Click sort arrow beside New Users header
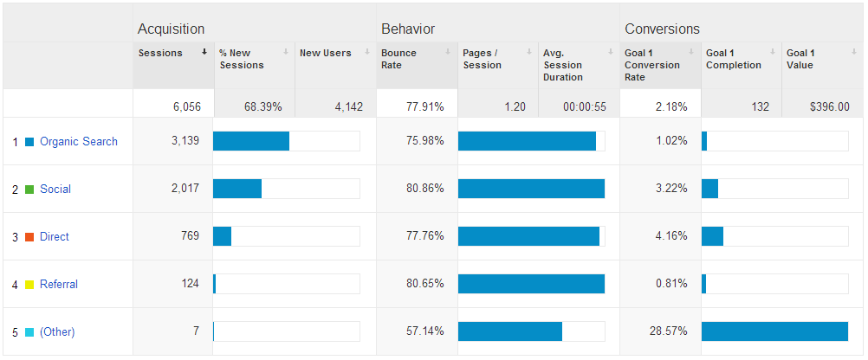 point(367,52)
